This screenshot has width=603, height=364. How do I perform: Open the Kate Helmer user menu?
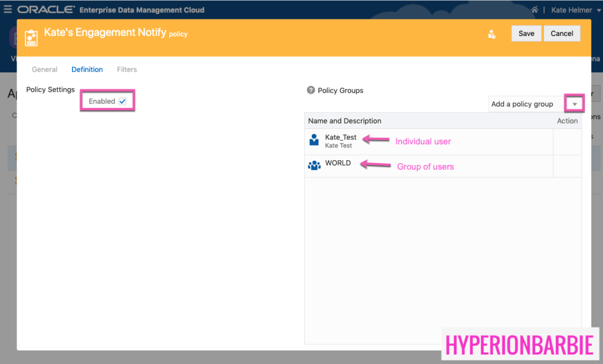pos(575,10)
